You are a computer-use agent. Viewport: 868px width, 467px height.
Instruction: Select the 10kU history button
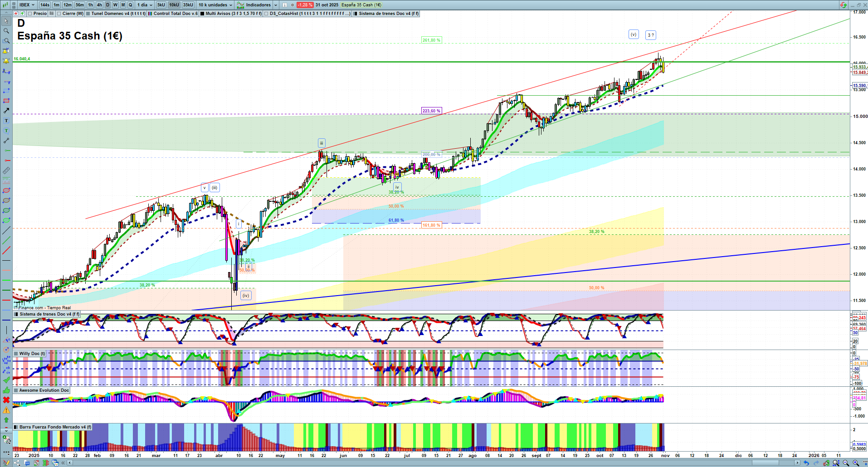174,5
